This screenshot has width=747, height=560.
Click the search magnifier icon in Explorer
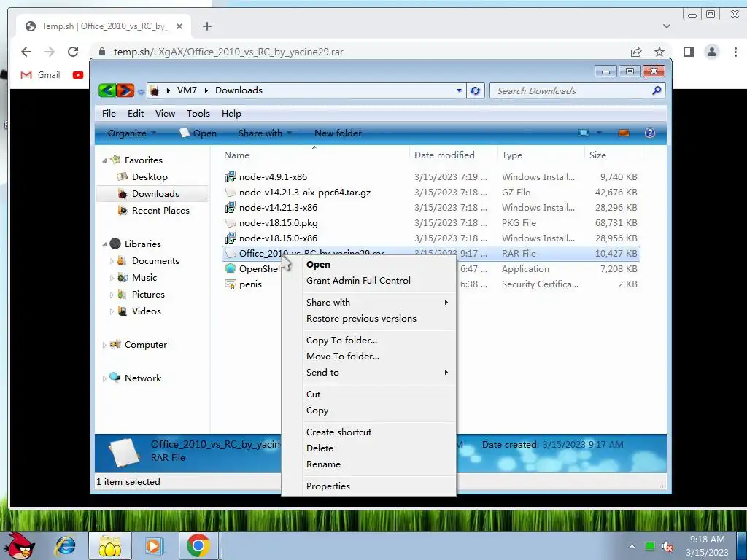pyautogui.click(x=657, y=90)
